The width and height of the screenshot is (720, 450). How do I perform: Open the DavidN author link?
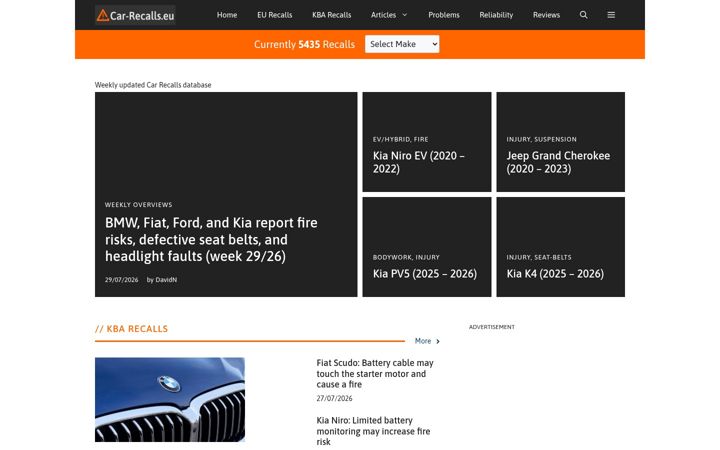[166, 280]
